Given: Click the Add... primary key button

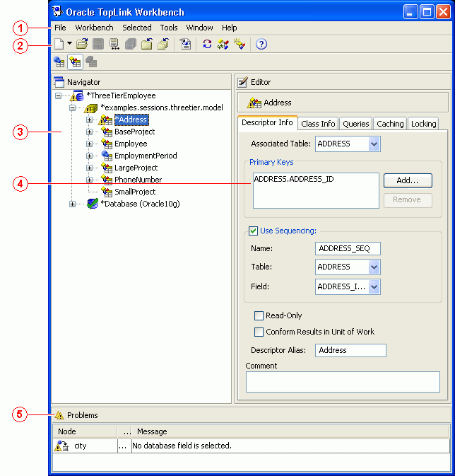Looking at the screenshot, I should (x=408, y=180).
